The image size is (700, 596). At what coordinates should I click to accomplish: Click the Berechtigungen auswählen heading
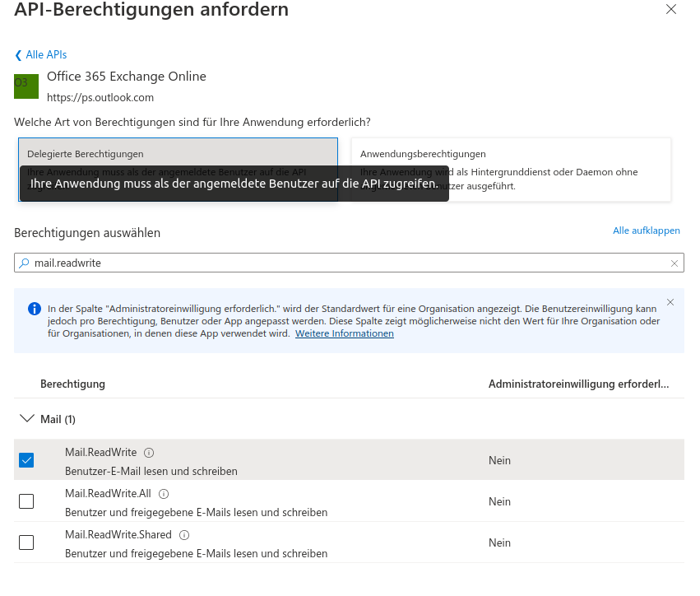click(x=87, y=233)
